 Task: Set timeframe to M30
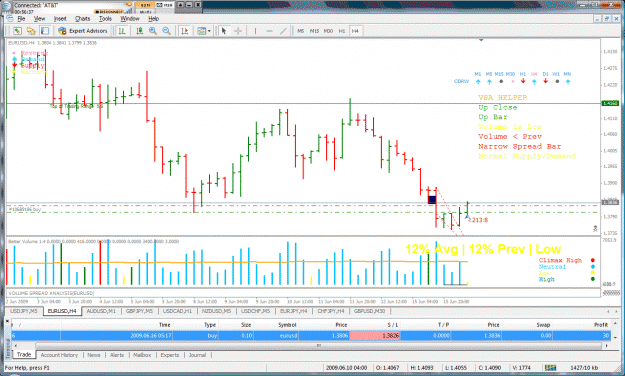click(x=328, y=31)
